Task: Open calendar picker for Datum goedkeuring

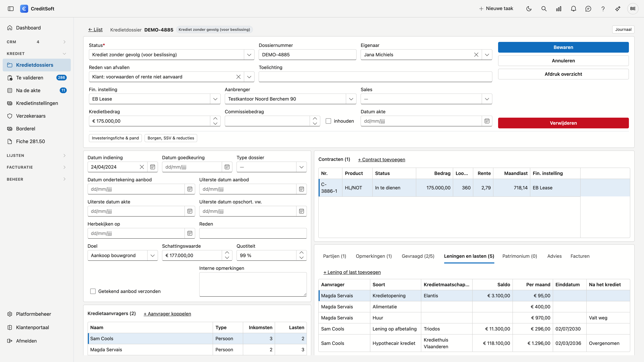Action: (x=227, y=167)
